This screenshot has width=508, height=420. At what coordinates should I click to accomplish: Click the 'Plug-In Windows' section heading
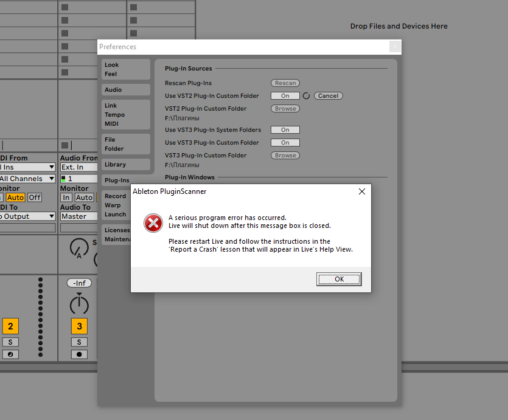190,177
